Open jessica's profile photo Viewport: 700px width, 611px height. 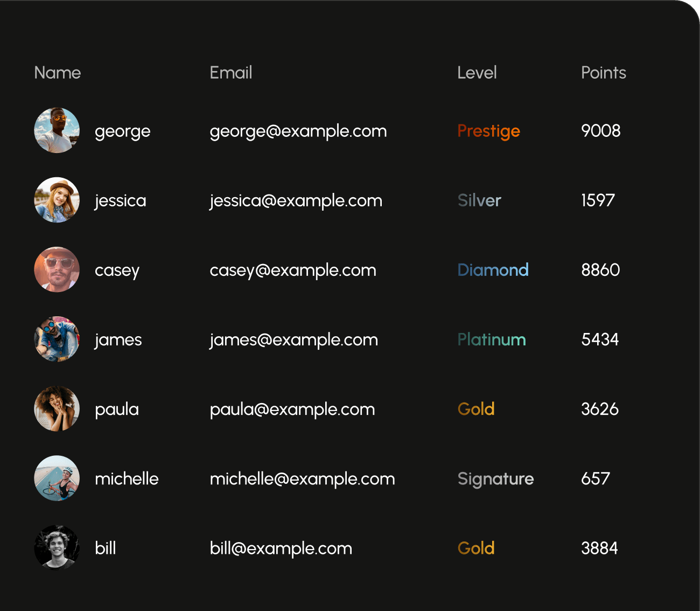[x=57, y=200]
